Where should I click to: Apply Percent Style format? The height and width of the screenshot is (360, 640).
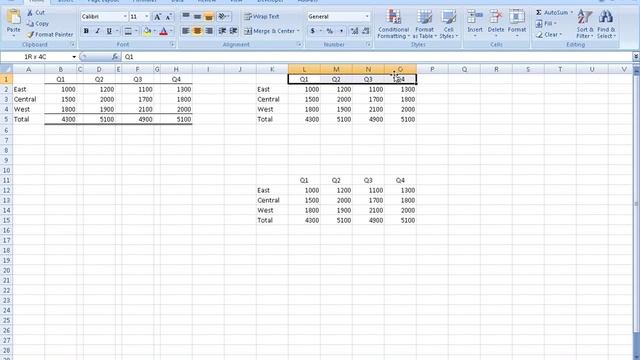tap(329, 31)
